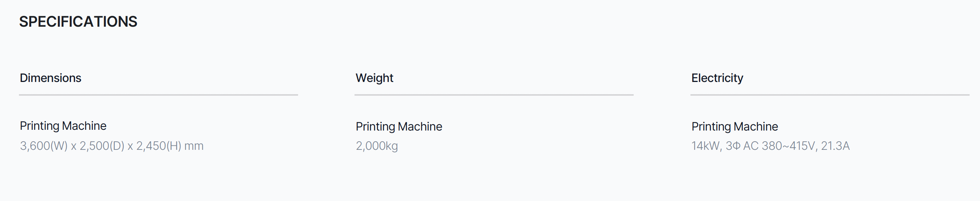Click divider line below Dimensions
The image size is (980, 201).
pos(158,95)
